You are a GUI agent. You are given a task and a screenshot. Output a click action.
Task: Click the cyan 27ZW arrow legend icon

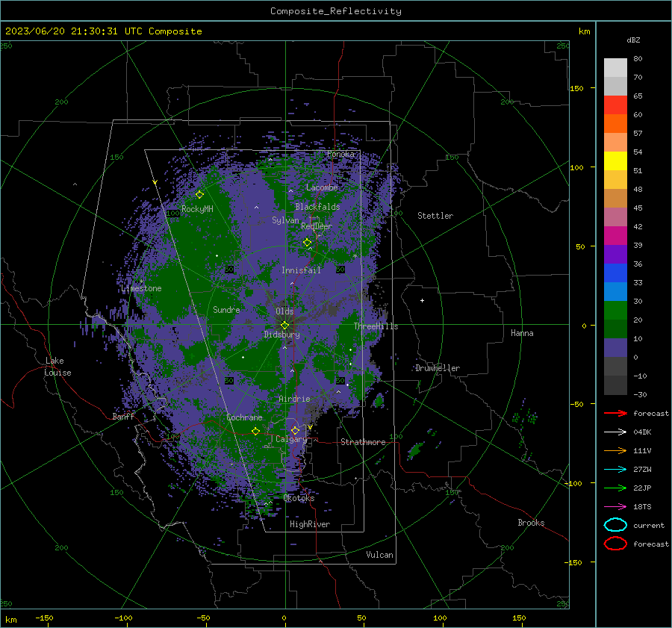pos(615,470)
